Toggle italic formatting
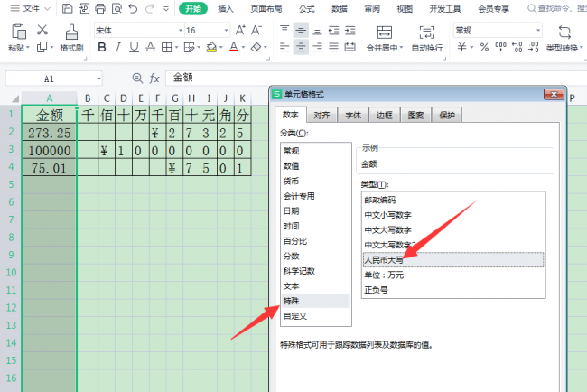The width and height of the screenshot is (587, 392). point(118,47)
